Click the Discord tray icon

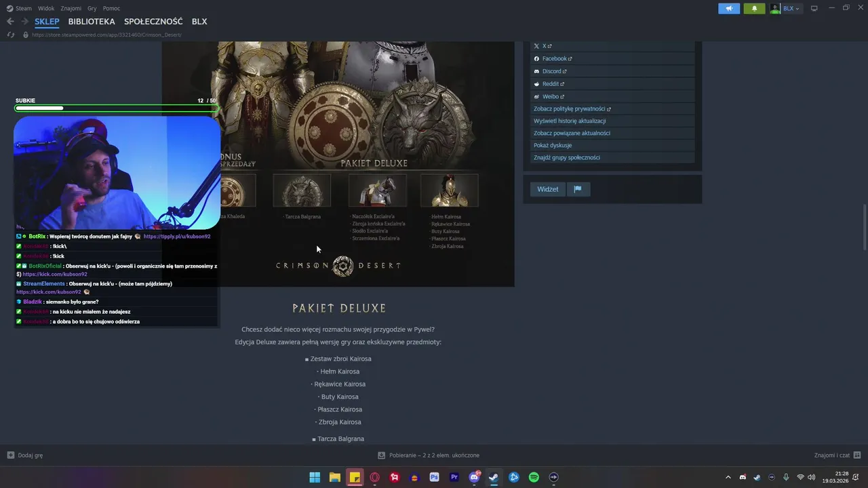[x=743, y=477]
